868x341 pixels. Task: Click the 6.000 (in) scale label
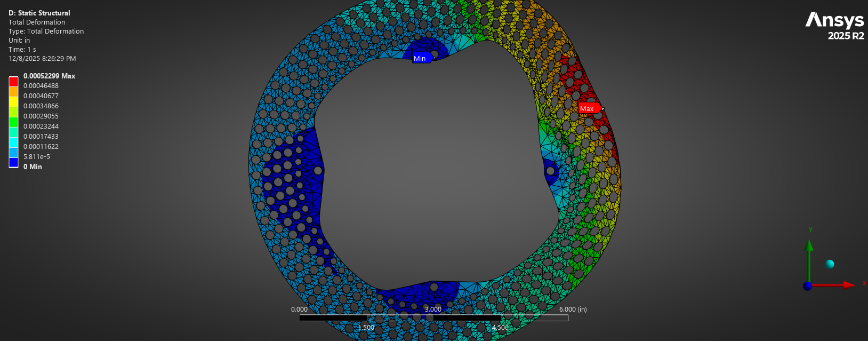[x=573, y=309]
